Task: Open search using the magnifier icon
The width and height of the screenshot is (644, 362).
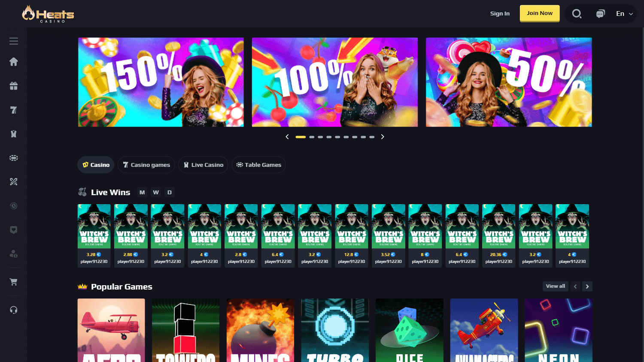Action: pyautogui.click(x=577, y=13)
